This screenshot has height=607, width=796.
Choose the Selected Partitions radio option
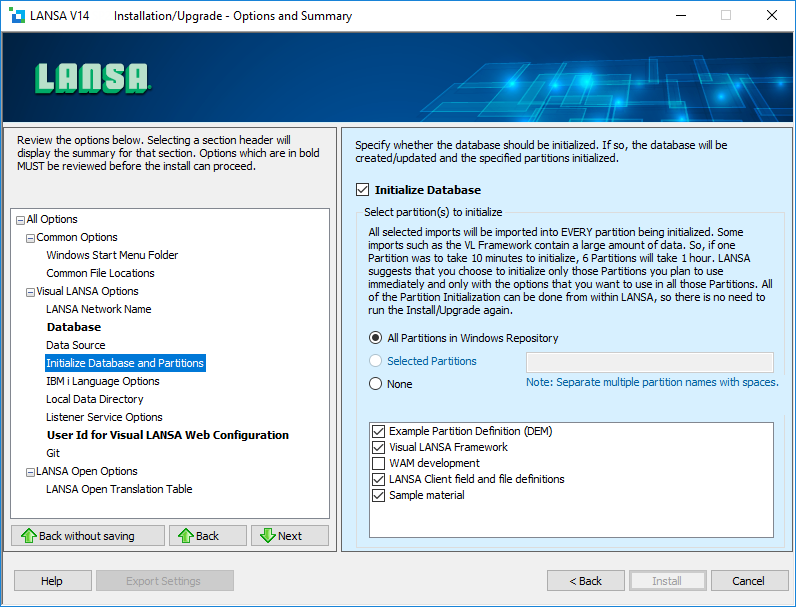(x=375, y=361)
